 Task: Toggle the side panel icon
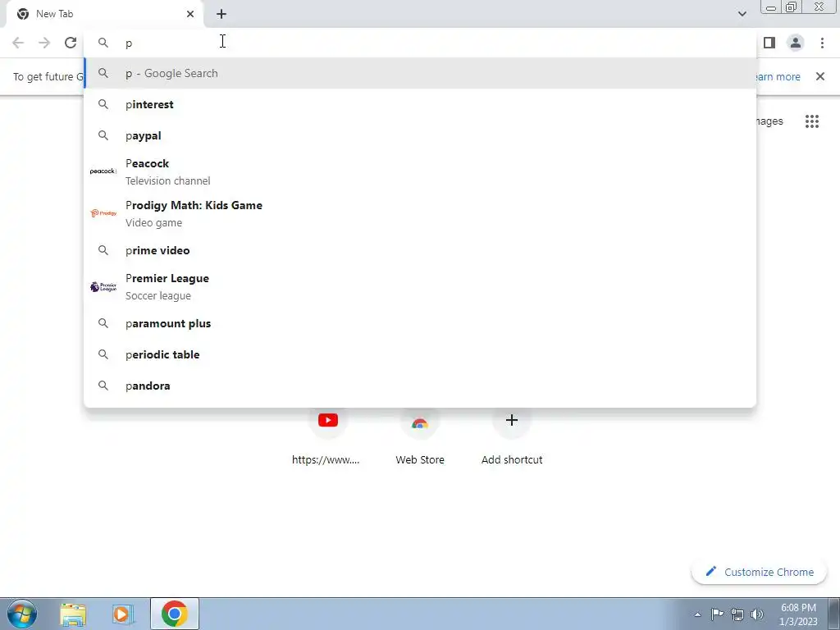[x=769, y=43]
